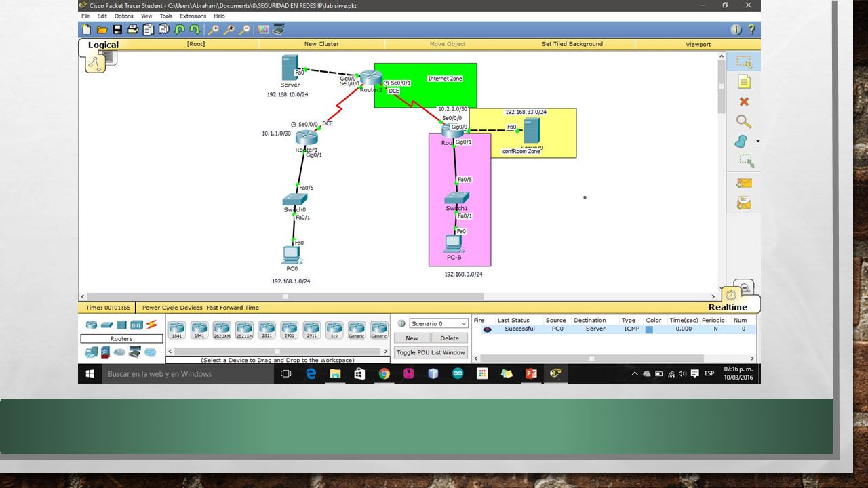868x488 pixels.
Task: Create a new file with the toolbar icon
Action: [86, 30]
